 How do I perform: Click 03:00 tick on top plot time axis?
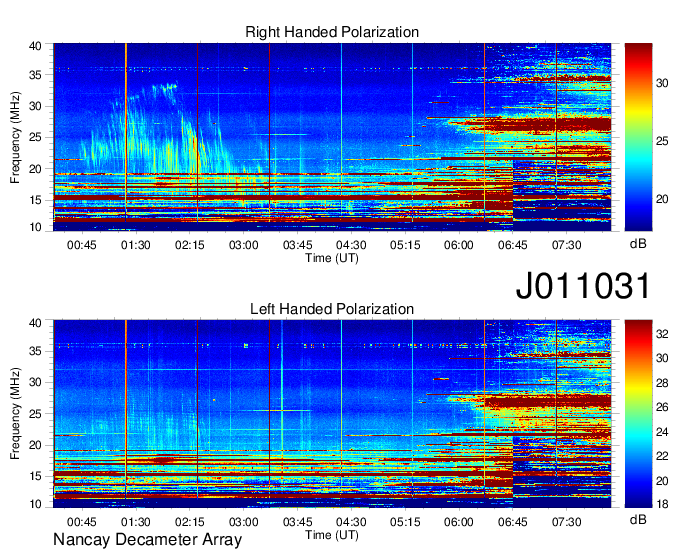pyautogui.click(x=243, y=245)
